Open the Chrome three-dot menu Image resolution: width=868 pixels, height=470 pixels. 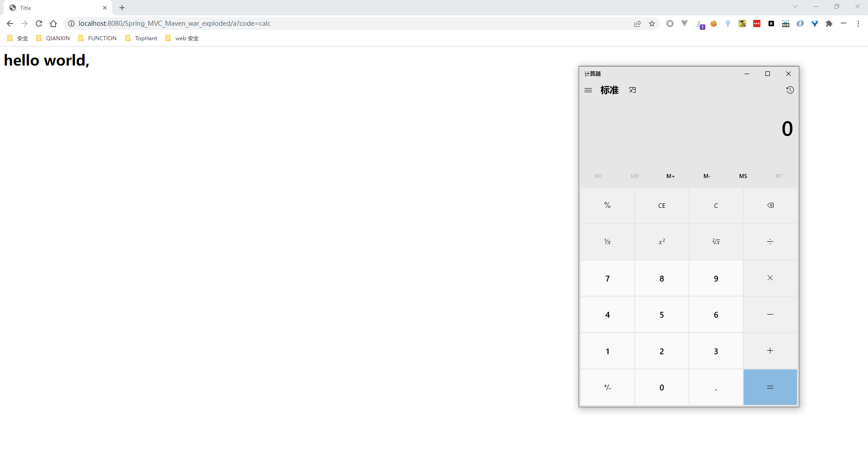[858, 23]
